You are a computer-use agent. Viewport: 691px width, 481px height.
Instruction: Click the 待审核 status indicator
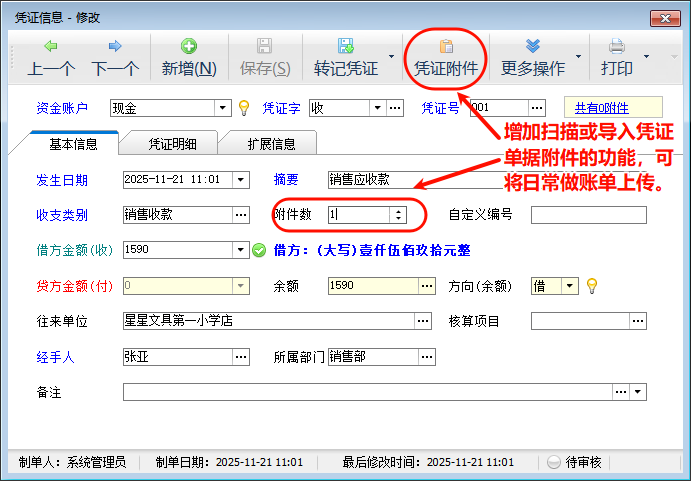[x=575, y=462]
